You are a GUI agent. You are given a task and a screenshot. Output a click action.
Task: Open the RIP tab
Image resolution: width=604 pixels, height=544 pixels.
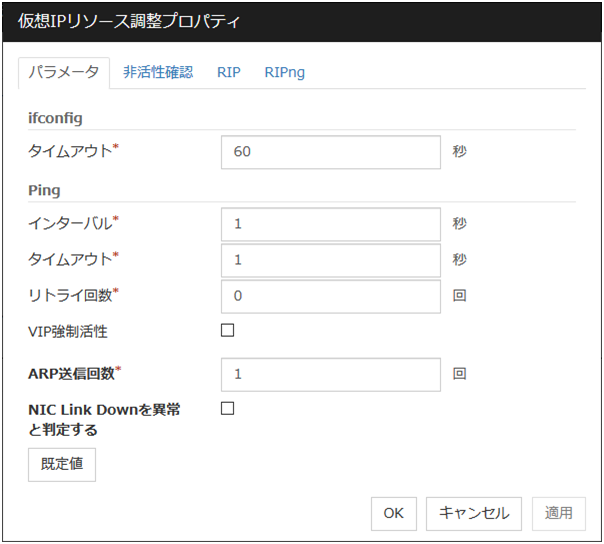coord(228,72)
